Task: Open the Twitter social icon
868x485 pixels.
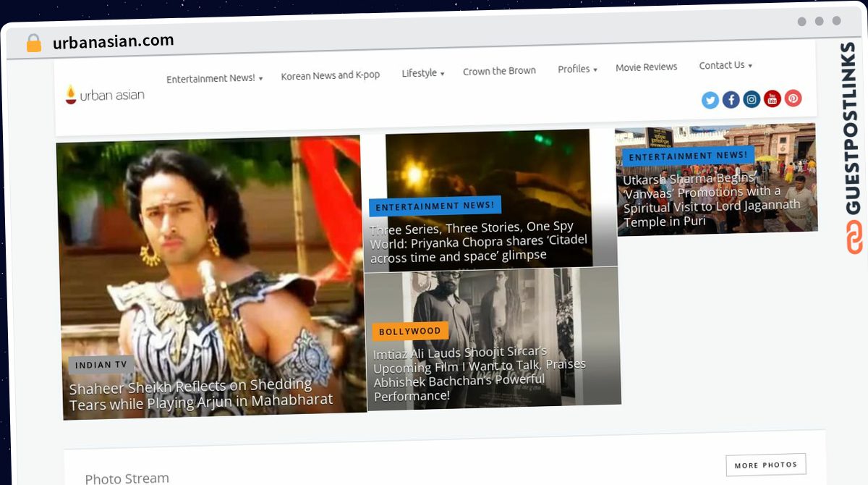Action: click(x=710, y=100)
